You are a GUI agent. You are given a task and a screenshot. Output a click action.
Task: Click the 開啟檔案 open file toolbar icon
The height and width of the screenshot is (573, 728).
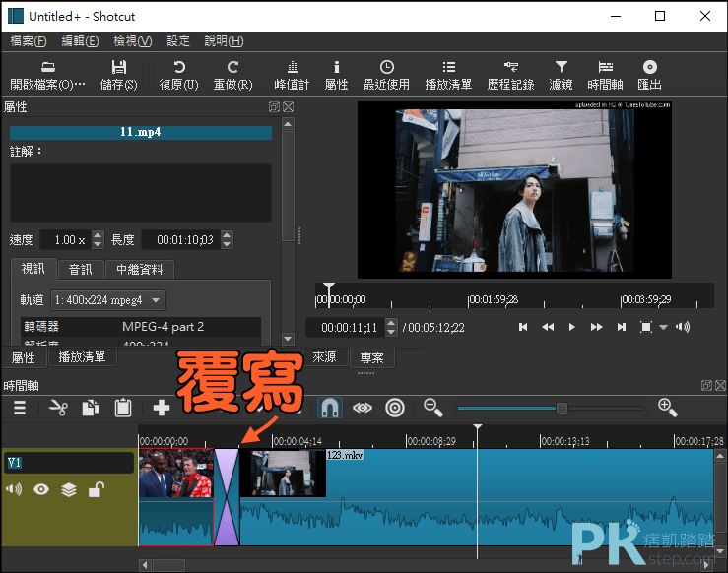(47, 76)
